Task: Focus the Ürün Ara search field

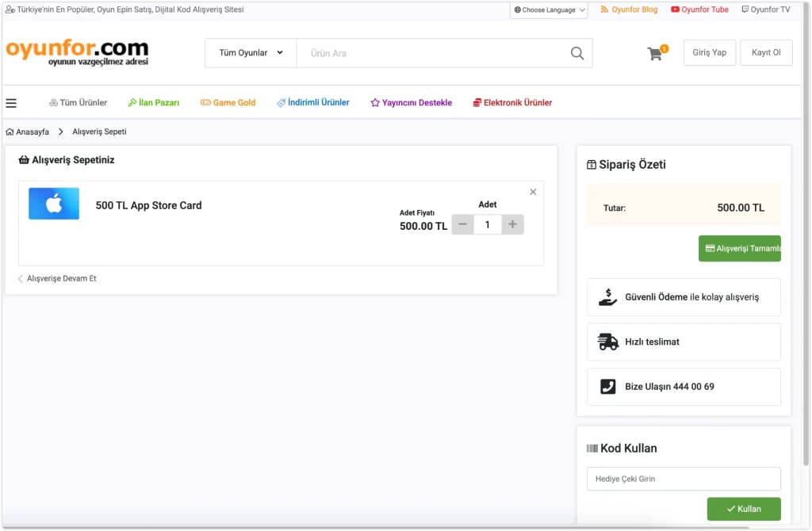Action: point(432,53)
